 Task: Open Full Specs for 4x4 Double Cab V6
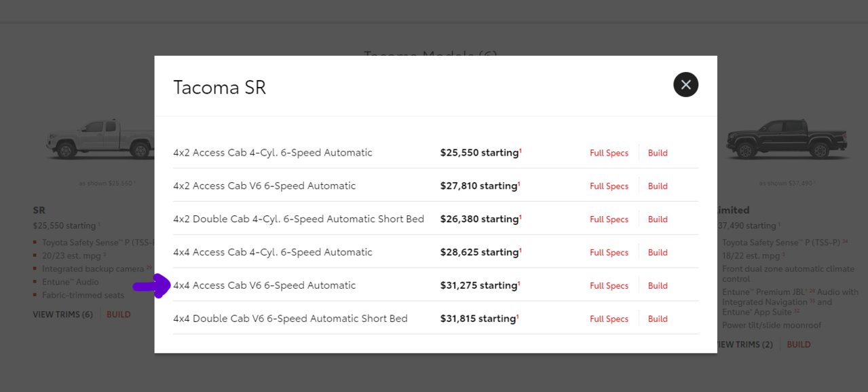609,319
